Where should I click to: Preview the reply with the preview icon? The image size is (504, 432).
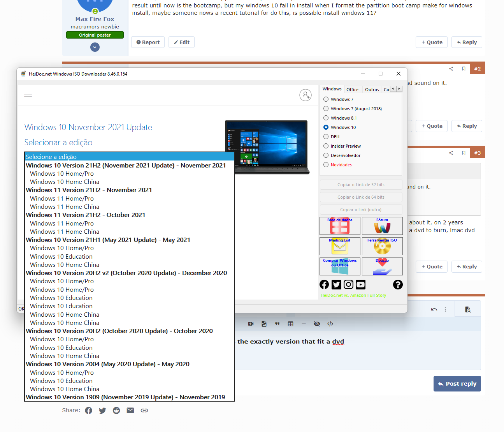tap(468, 309)
